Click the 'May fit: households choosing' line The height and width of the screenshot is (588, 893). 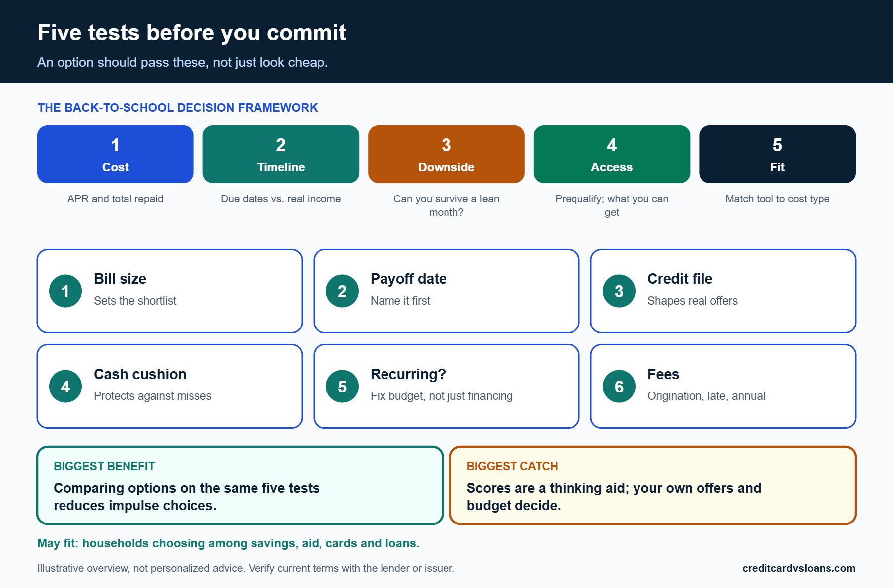[228, 543]
